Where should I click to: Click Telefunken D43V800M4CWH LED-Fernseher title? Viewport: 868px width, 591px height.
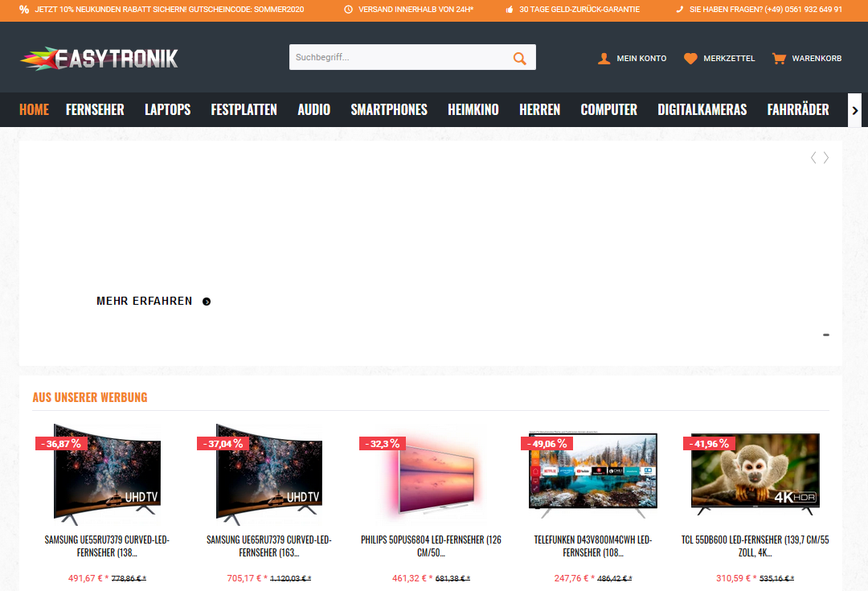(x=593, y=546)
